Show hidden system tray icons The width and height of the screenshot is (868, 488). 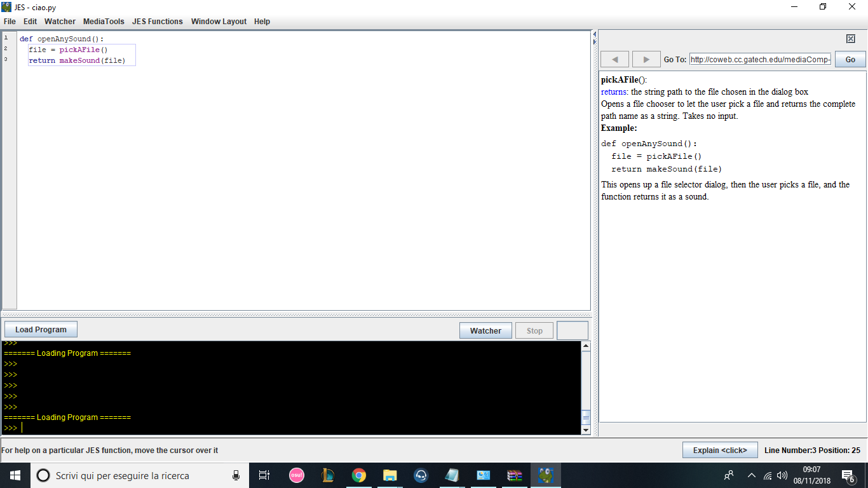751,475
